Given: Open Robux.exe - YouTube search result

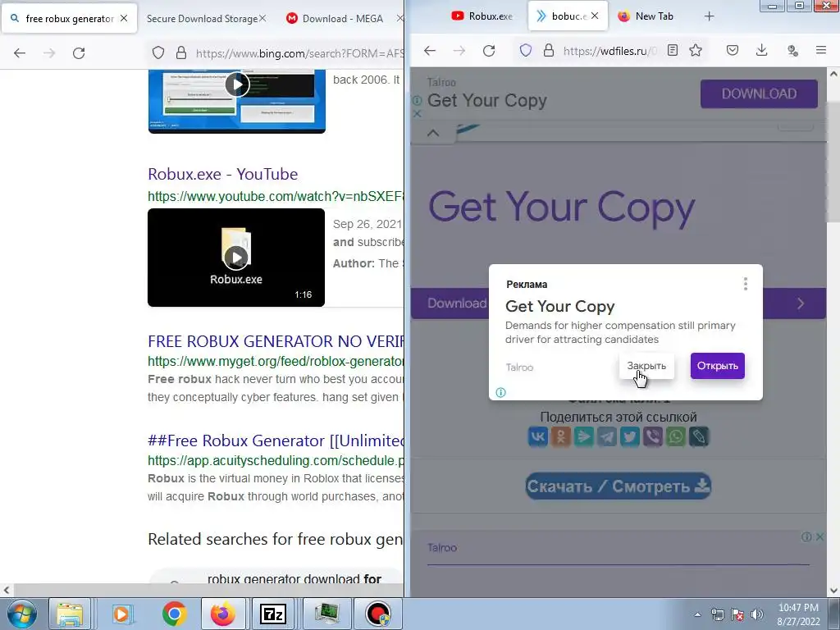Looking at the screenshot, I should coord(223,174).
